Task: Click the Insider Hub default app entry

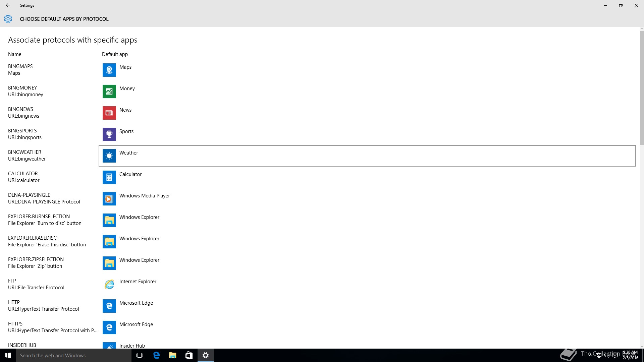Action: (132, 346)
